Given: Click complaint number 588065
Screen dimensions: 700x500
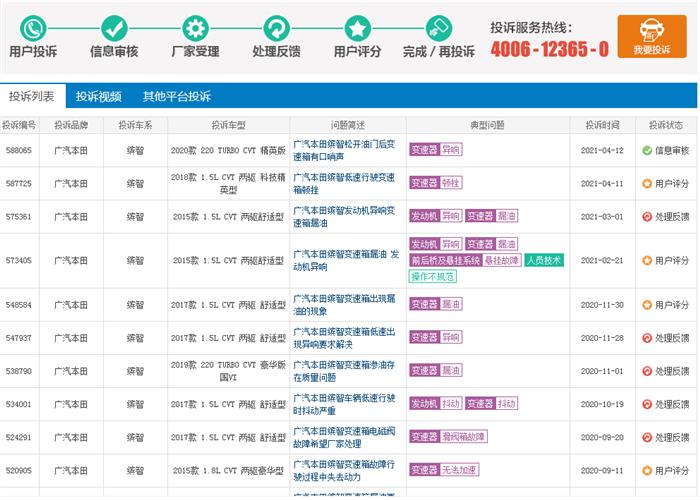Looking at the screenshot, I should (19, 150).
